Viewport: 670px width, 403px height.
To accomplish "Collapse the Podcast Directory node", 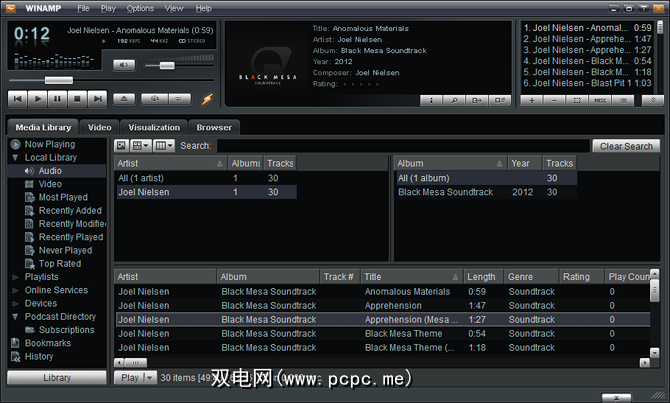I will (15, 317).
